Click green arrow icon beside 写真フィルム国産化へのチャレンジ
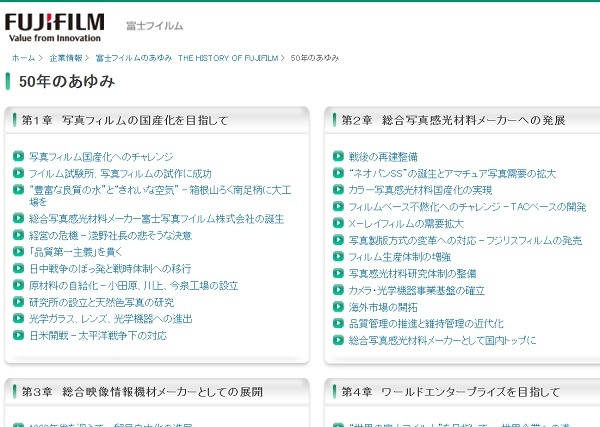This screenshot has height=427, width=600. (x=18, y=156)
